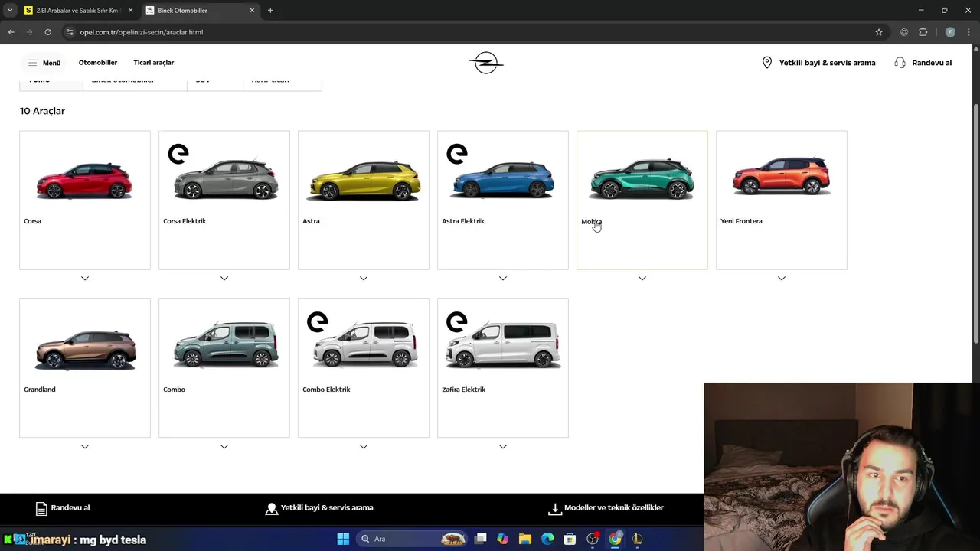Expand the chevron under Corsa Elektrik
The height and width of the screenshot is (551, 980).
[x=224, y=278]
